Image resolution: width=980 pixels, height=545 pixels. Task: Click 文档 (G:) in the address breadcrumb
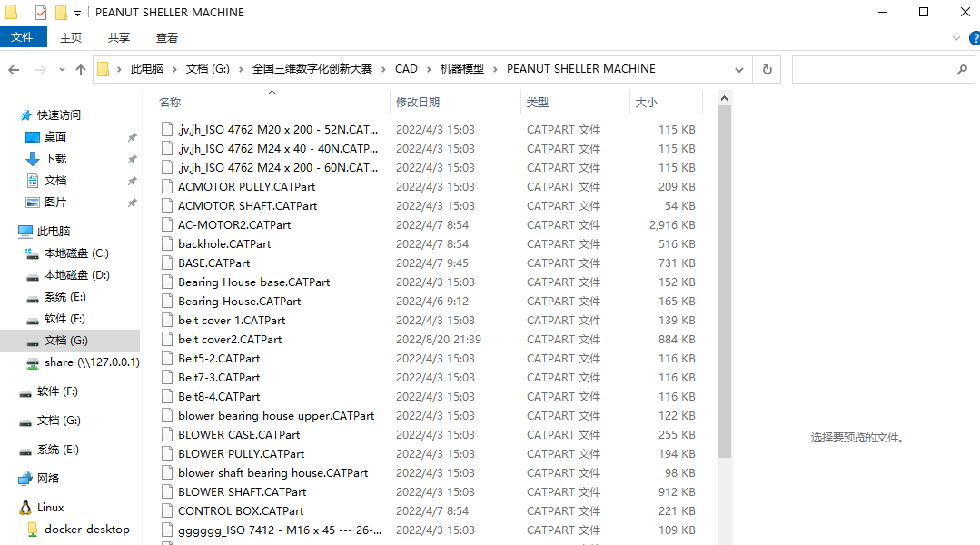[x=207, y=69]
